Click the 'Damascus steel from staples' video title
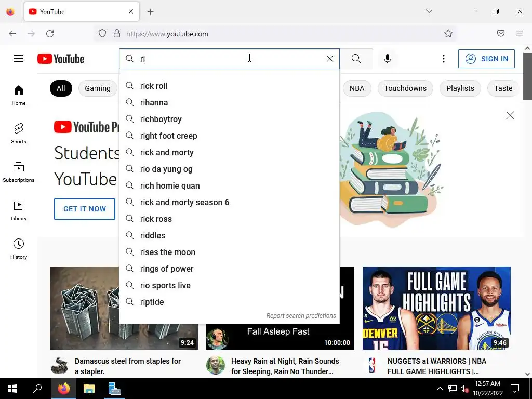This screenshot has height=399, width=532. 128,366
